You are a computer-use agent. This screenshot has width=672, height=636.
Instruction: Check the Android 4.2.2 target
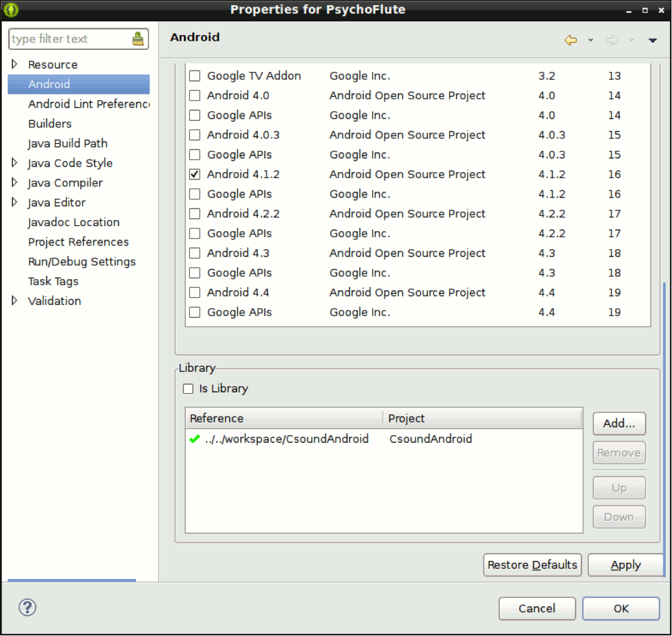[195, 214]
